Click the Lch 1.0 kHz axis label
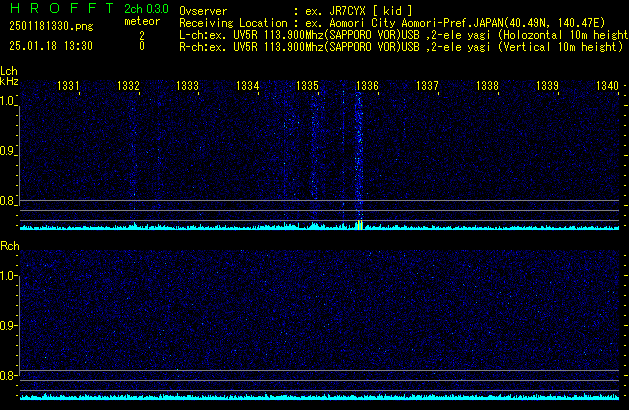Viewport: 629px width, 410px height. [7, 101]
